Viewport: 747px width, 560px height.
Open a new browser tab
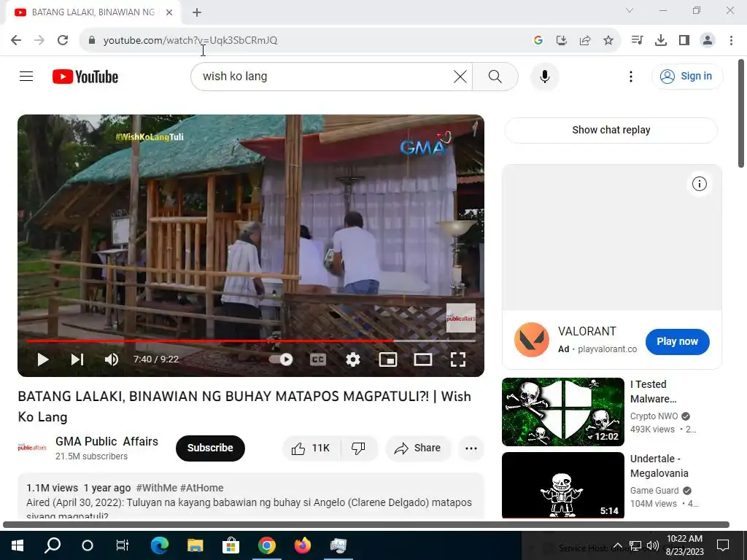[197, 12]
